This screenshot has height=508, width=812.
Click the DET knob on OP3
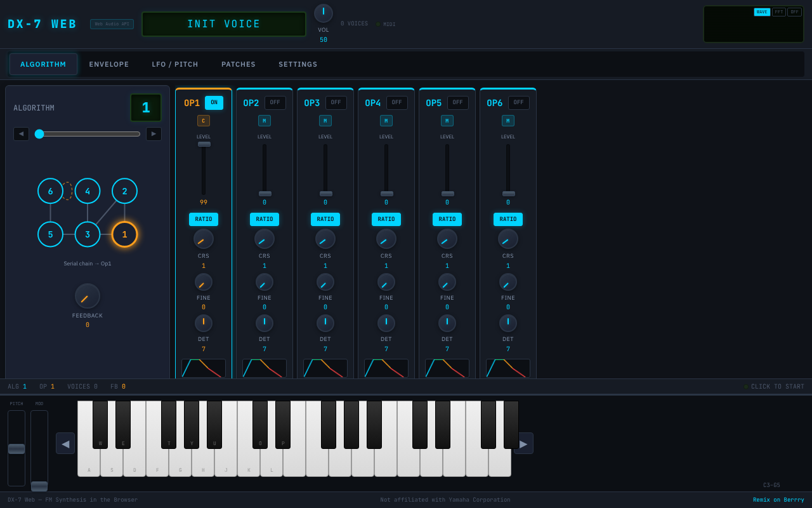click(325, 323)
